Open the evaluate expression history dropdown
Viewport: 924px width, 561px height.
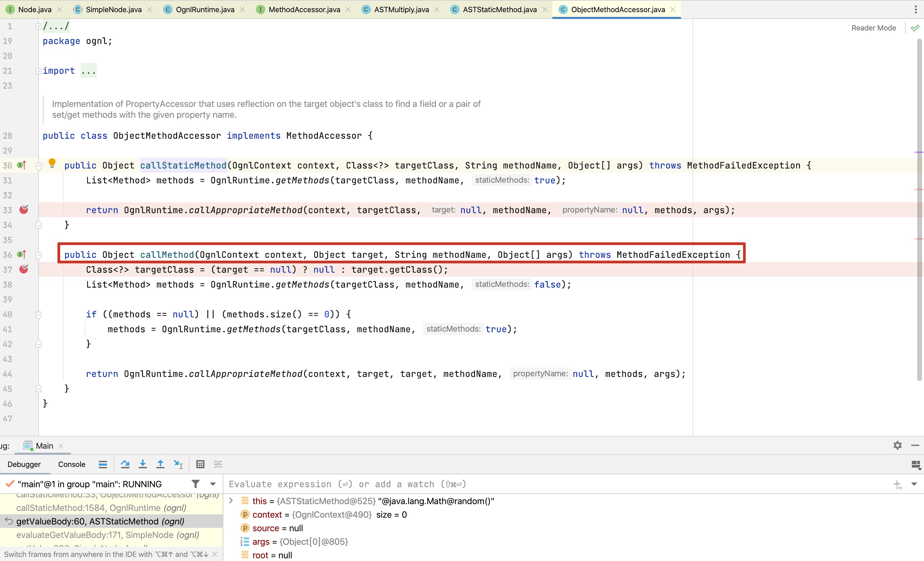tap(914, 484)
